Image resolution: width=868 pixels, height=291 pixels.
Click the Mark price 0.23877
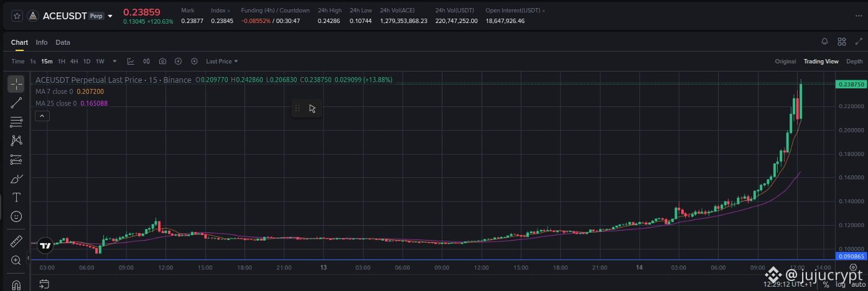(x=192, y=21)
